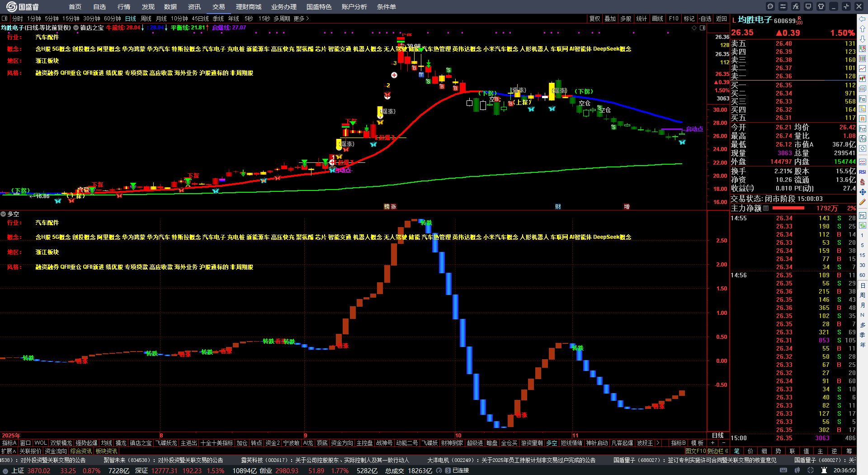This screenshot has width=868, height=475.
Task: Expand more indicator tabs with the arrow
Action: pos(658,443)
